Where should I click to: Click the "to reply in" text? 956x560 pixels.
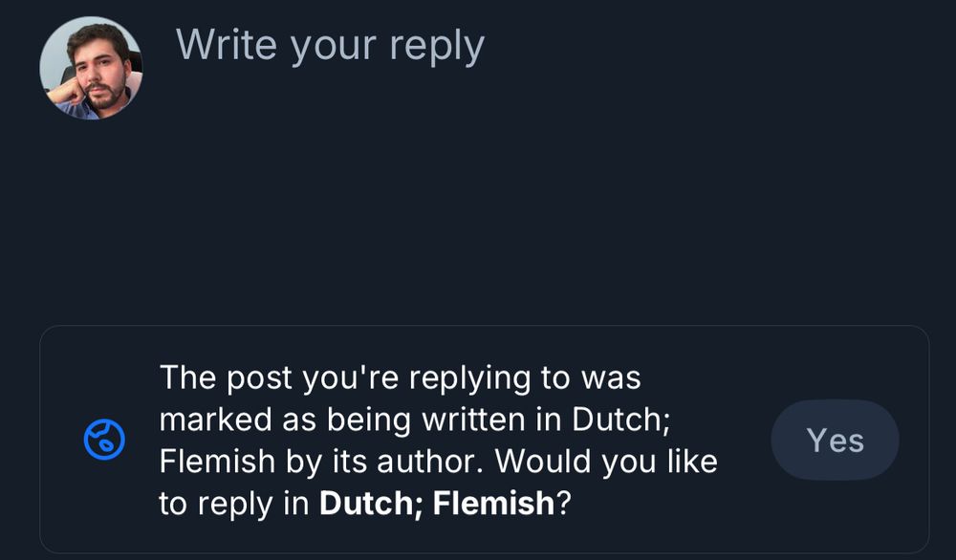(234, 503)
